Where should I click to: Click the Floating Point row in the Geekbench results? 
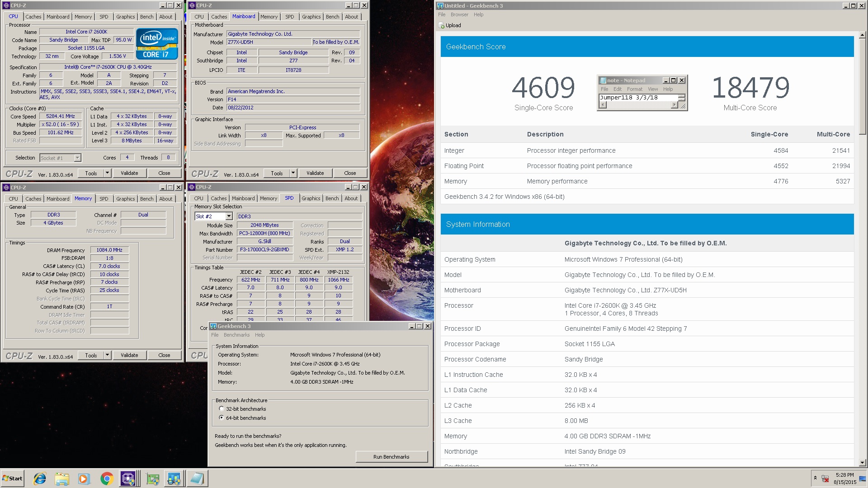coord(647,166)
